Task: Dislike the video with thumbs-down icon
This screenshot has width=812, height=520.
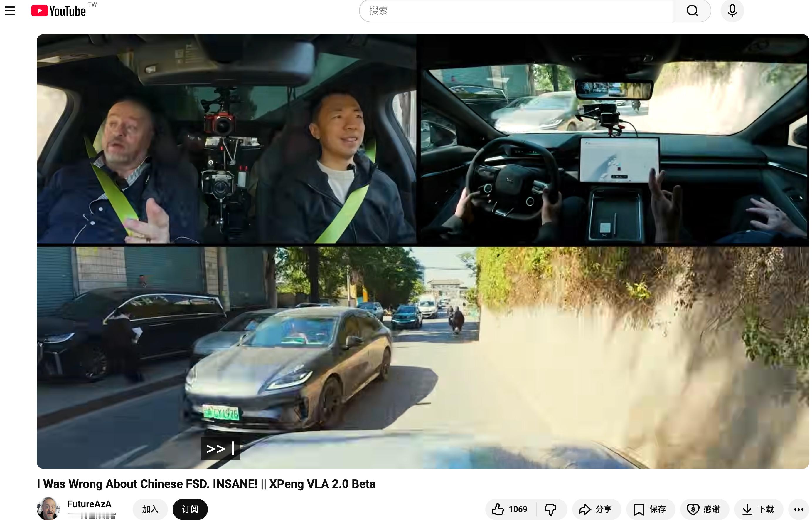Action: tap(550, 509)
